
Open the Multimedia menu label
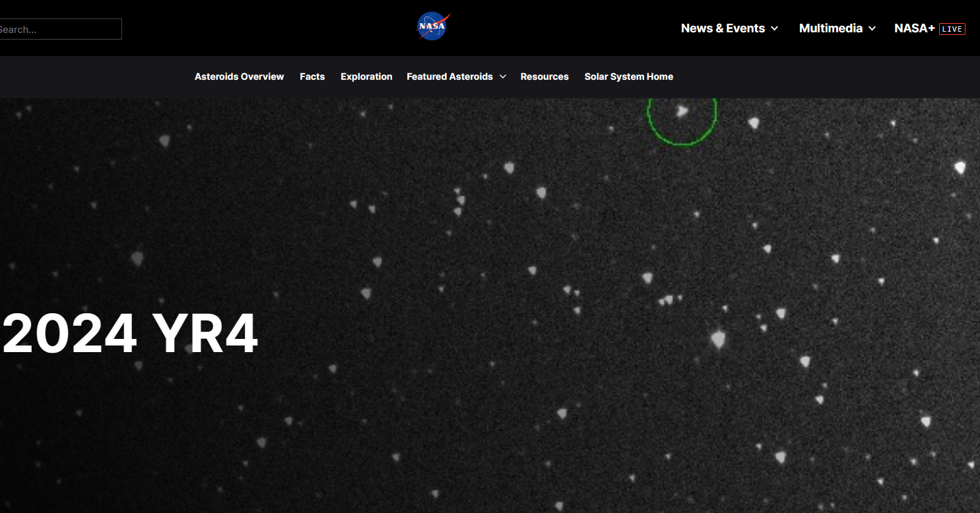(830, 28)
